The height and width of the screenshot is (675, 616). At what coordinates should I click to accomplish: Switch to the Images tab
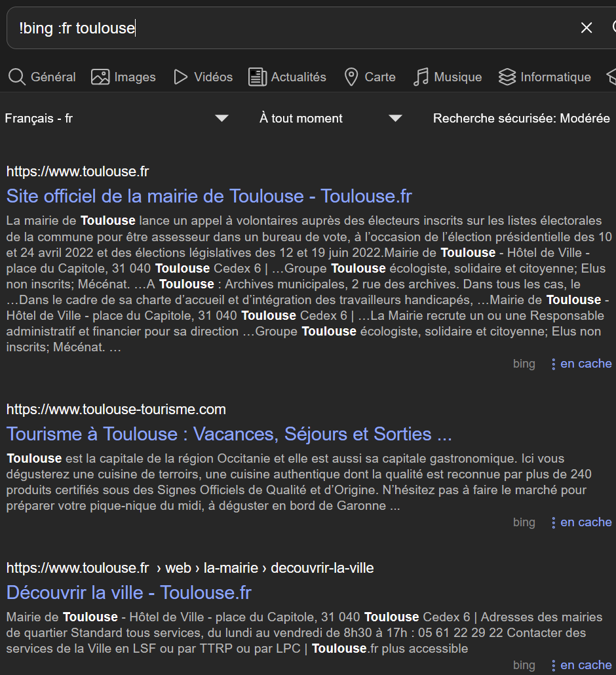(124, 77)
